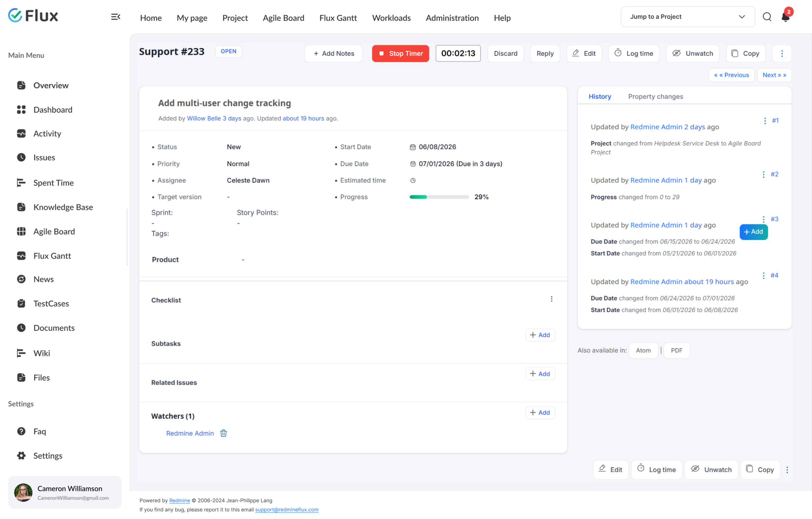
Task: Open the Checklist three-dot options menu
Action: [552, 299]
